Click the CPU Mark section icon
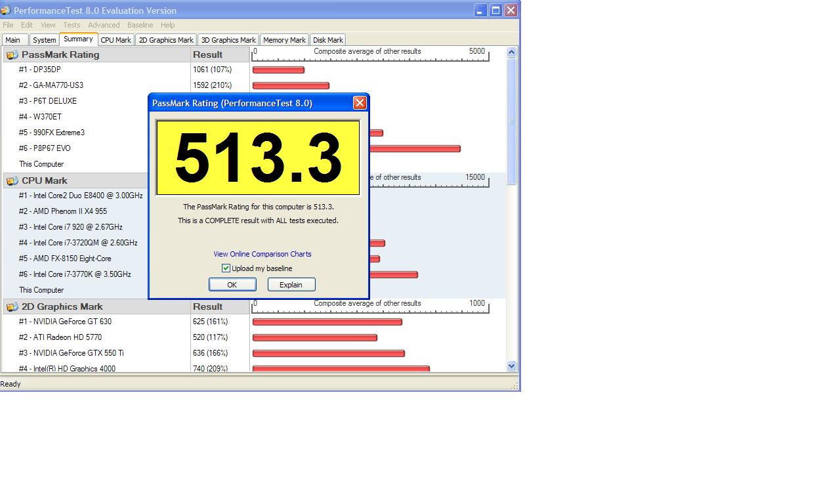 pyautogui.click(x=12, y=181)
